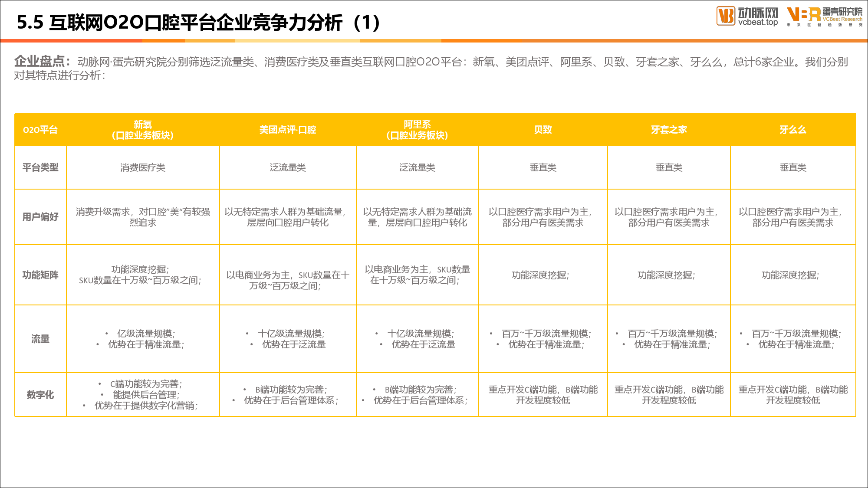The image size is (868, 488).
Task: Click the 动脉网 vcbeat.top logo
Action: [747, 16]
